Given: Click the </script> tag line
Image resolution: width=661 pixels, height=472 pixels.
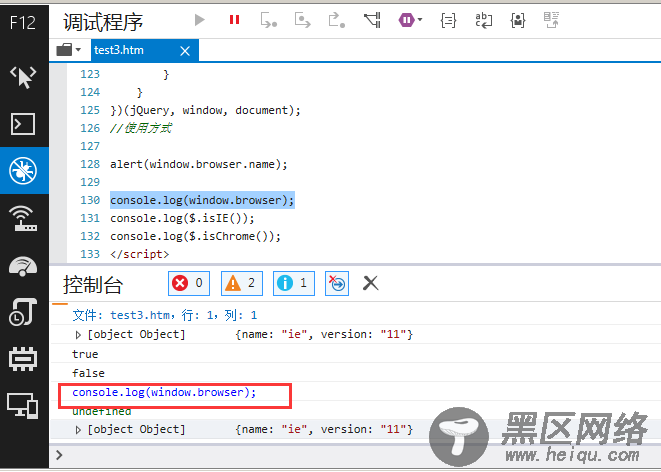Looking at the screenshot, I should (x=140, y=254).
